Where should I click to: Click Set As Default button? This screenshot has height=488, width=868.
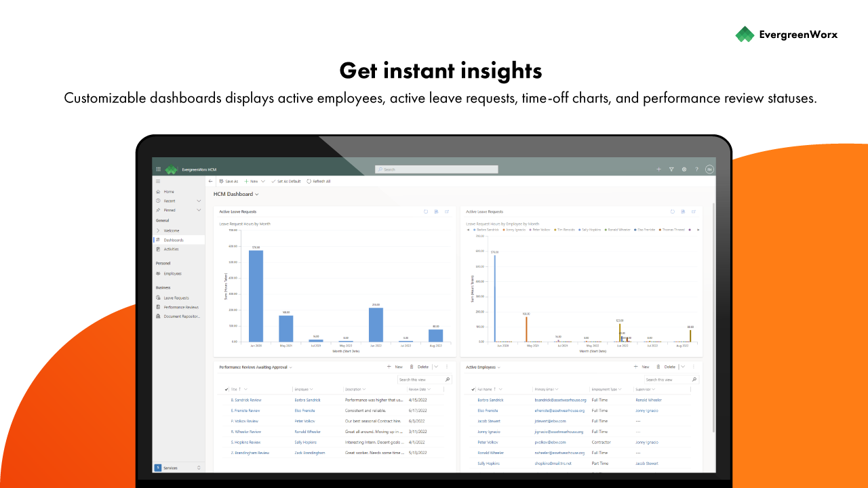(286, 181)
